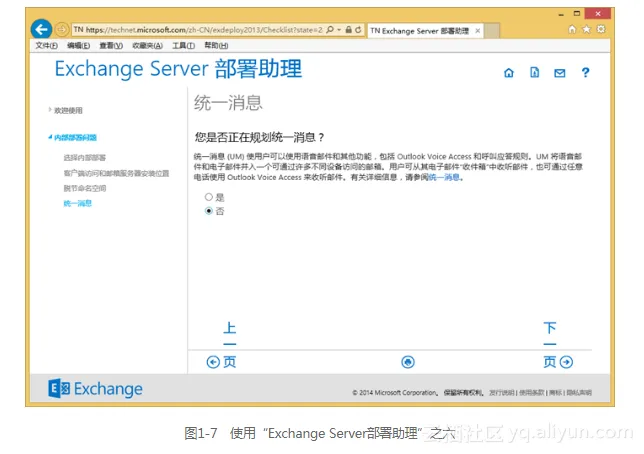The width and height of the screenshot is (644, 454).
Task: Select 客户端访问和邮箱服务器安装位置 in the sidebar
Action: 116,173
